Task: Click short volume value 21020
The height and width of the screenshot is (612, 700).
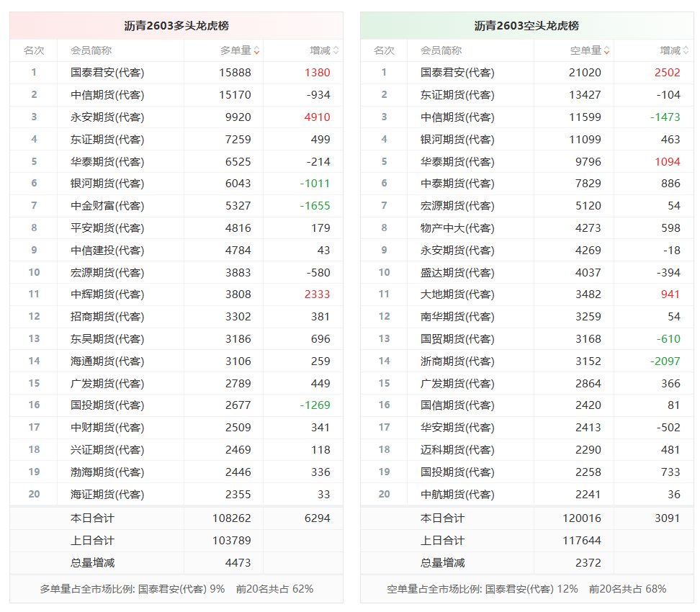Action: [585, 73]
